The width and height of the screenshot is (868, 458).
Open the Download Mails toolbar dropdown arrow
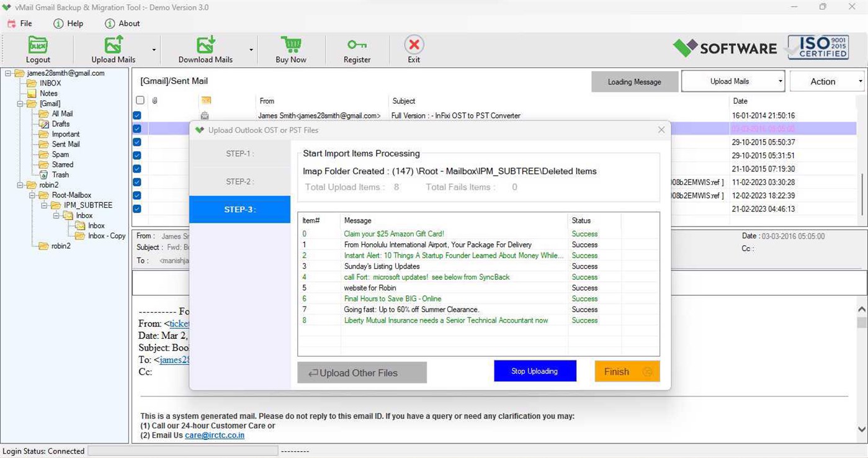coord(251,50)
